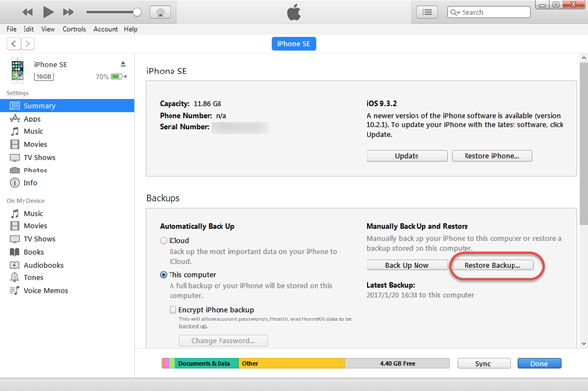Select Summary in Settings sidebar
The height and width of the screenshot is (391, 588).
(67, 106)
